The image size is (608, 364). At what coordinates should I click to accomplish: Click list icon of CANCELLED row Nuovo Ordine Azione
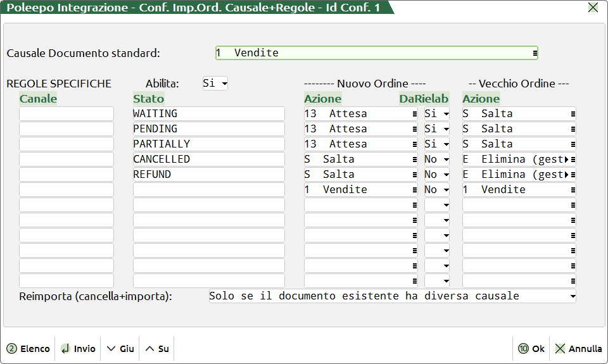[x=415, y=160]
